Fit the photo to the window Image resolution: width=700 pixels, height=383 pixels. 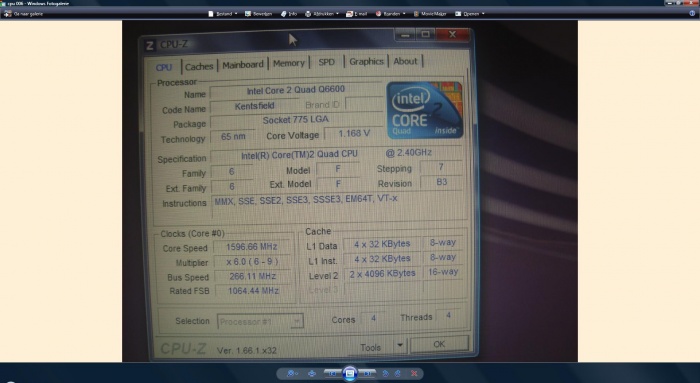(x=312, y=374)
